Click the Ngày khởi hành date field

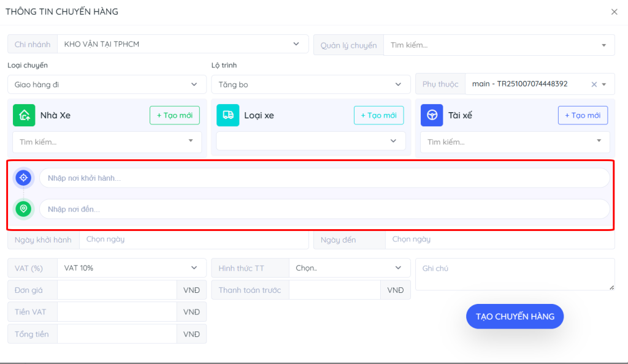coord(194,240)
